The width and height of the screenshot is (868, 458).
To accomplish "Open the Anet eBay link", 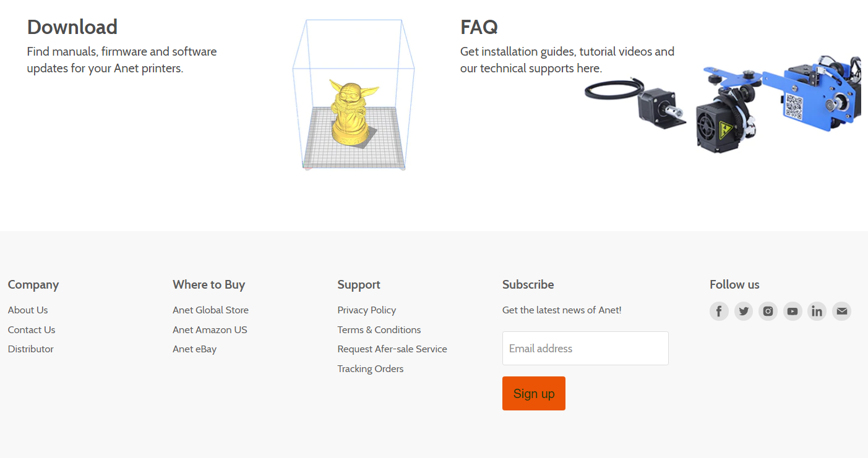I will click(x=194, y=349).
